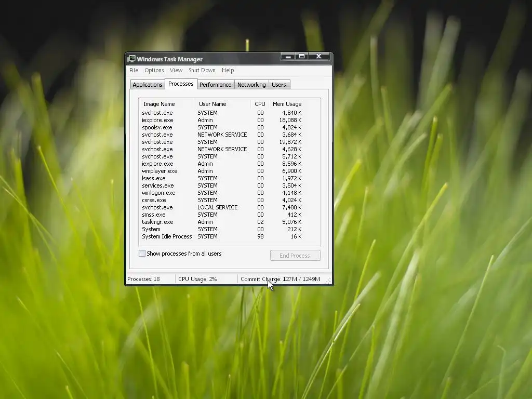This screenshot has width=532, height=399.
Task: Select svchost.exe using 4,628 K
Action: tap(221, 149)
